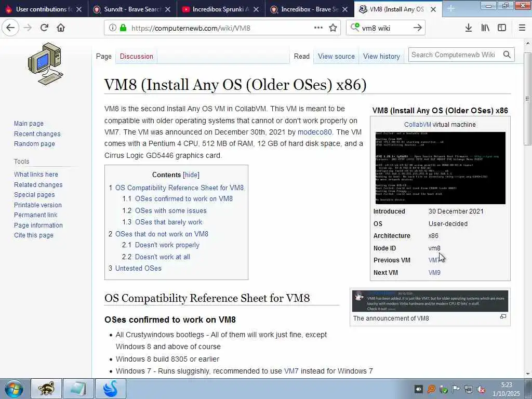Focus the vm8 wiki search box
The width and height of the screenshot is (532, 399).
(x=385, y=28)
